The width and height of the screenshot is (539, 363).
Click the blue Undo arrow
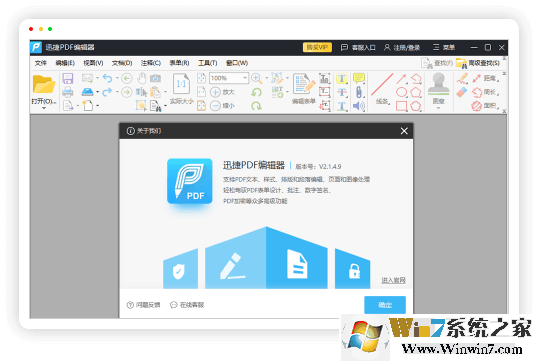[107, 78]
